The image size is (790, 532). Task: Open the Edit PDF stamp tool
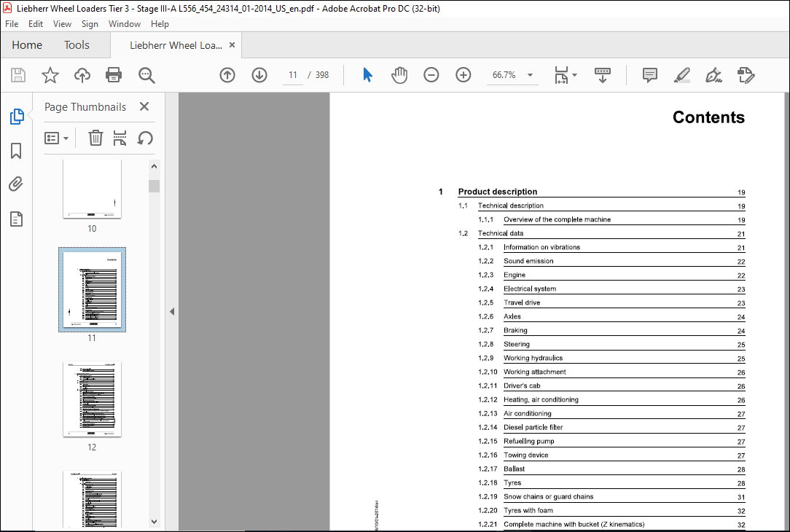click(746, 75)
